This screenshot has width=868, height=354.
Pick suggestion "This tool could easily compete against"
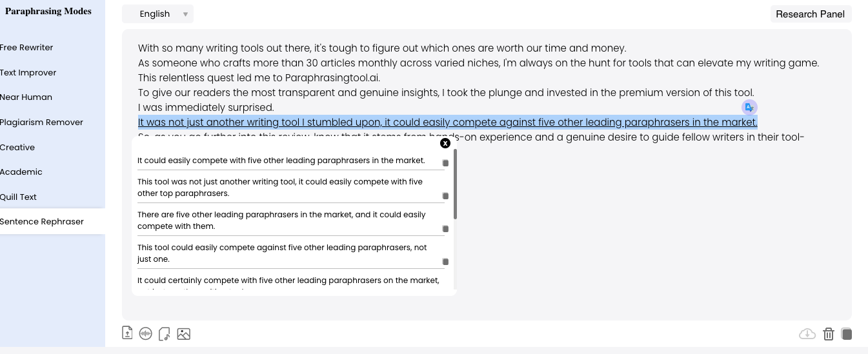pyautogui.click(x=282, y=253)
